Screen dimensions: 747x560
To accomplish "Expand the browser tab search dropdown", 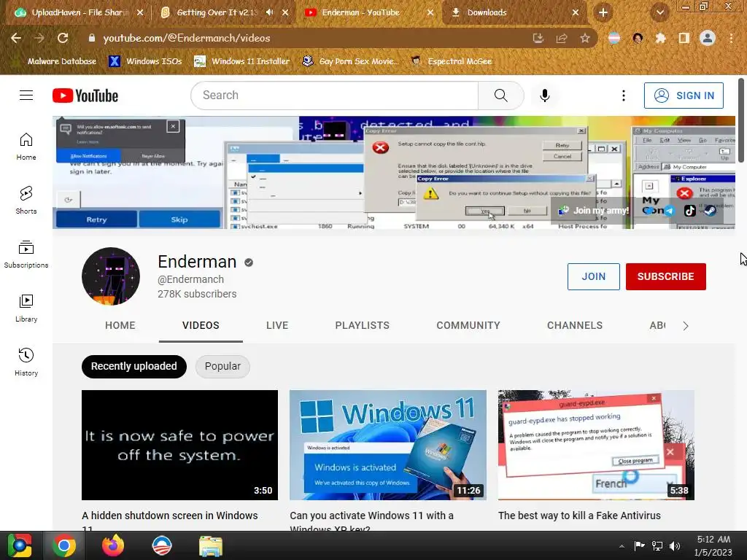I will pyautogui.click(x=659, y=13).
